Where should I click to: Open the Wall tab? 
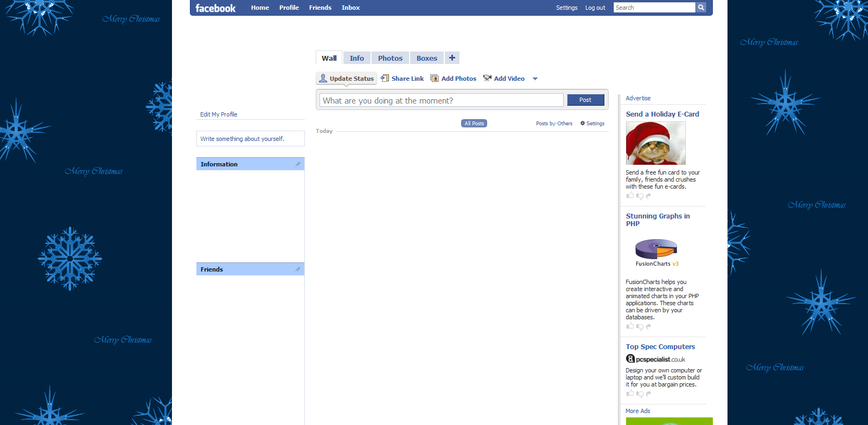tap(329, 58)
